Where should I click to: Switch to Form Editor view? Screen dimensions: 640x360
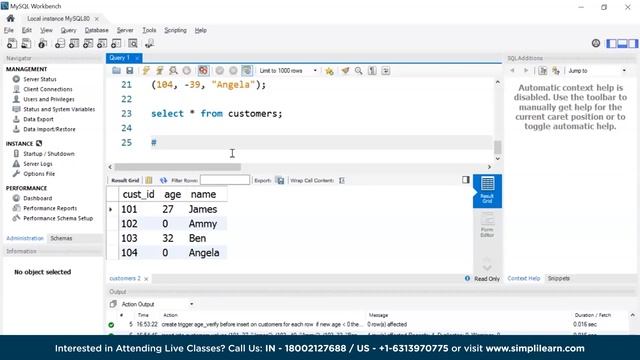tap(487, 226)
